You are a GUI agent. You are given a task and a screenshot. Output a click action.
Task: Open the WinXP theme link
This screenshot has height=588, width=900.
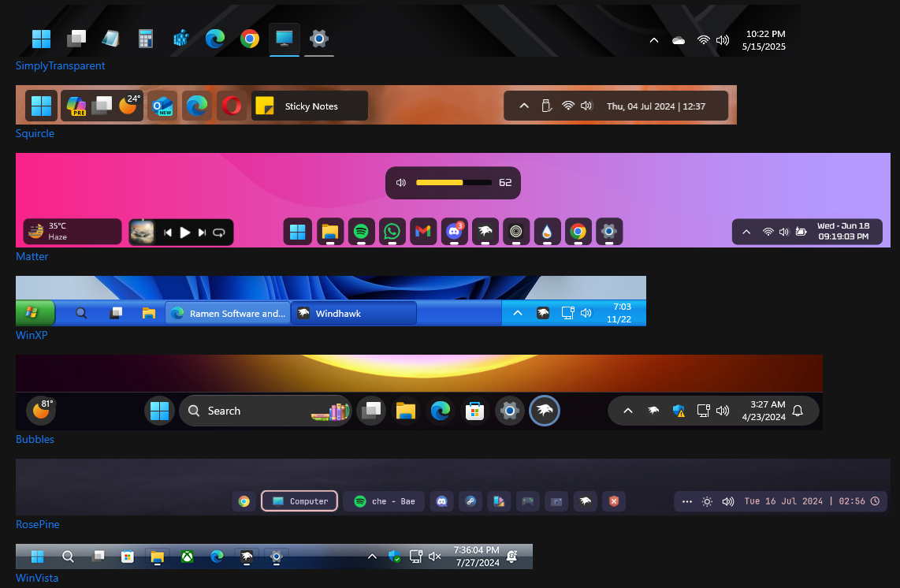[32, 335]
